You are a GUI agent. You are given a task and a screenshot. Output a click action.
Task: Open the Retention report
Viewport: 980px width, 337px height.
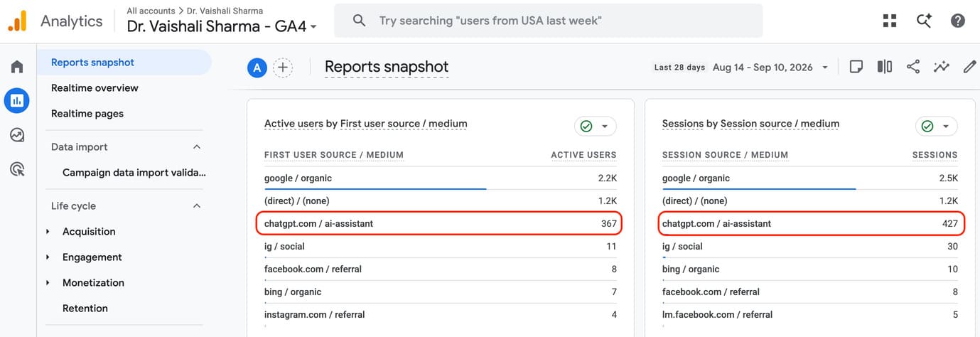point(85,308)
